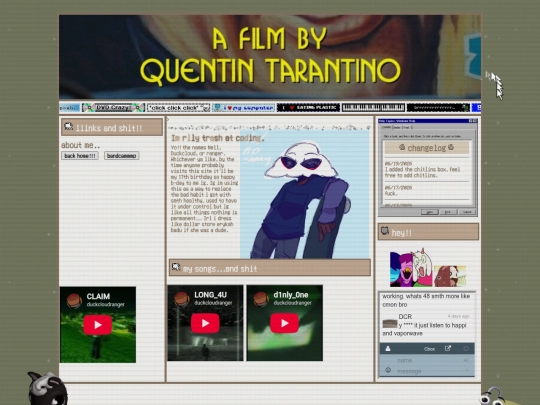Select the Index tab in help window

point(397,127)
